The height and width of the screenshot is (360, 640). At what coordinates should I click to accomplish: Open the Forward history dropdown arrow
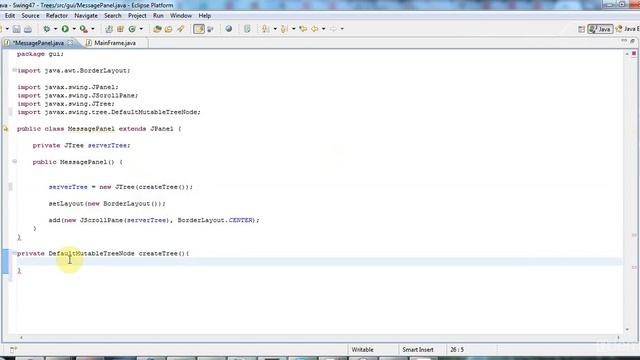point(342,29)
